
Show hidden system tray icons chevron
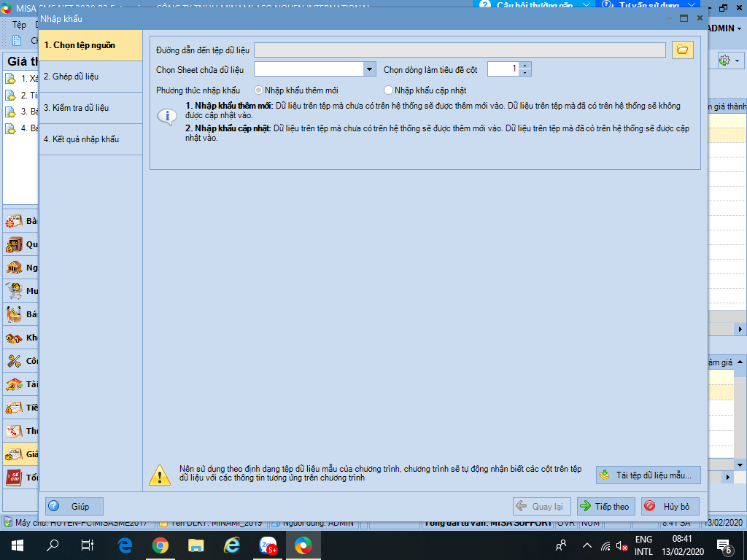[x=587, y=545]
